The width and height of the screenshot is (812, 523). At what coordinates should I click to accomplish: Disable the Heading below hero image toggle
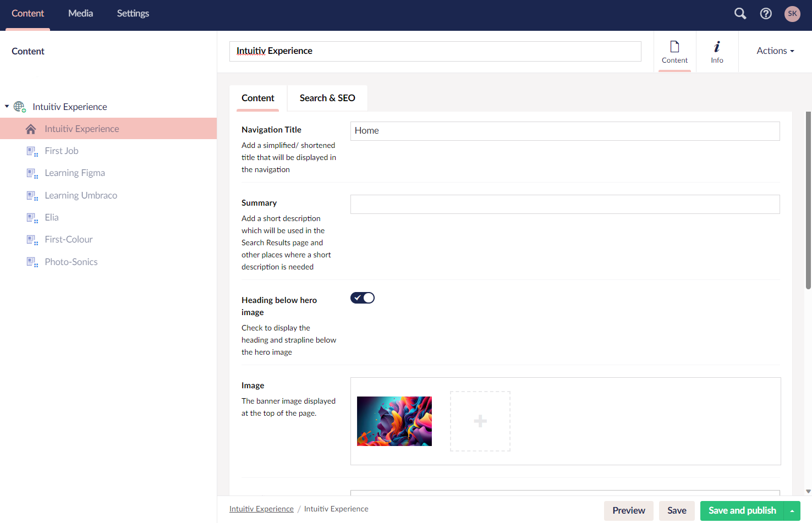(x=362, y=298)
